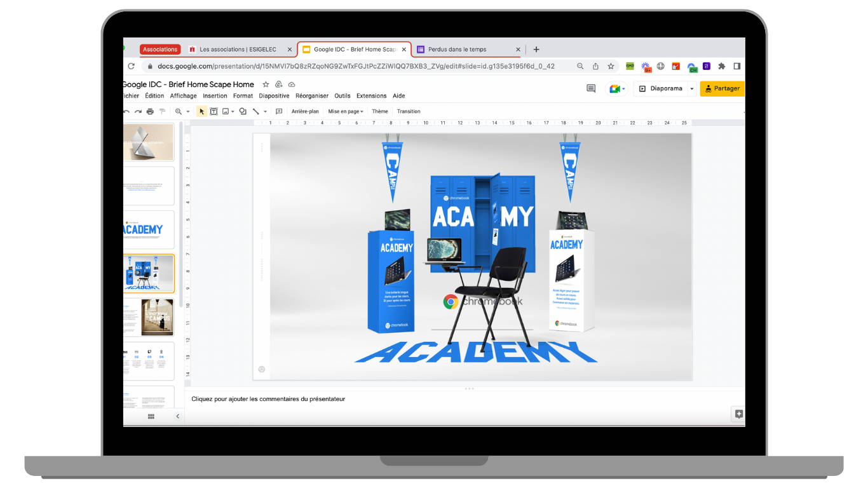This screenshot has height=488, width=868.
Task: Open the Réorganiser menu
Action: click(312, 96)
